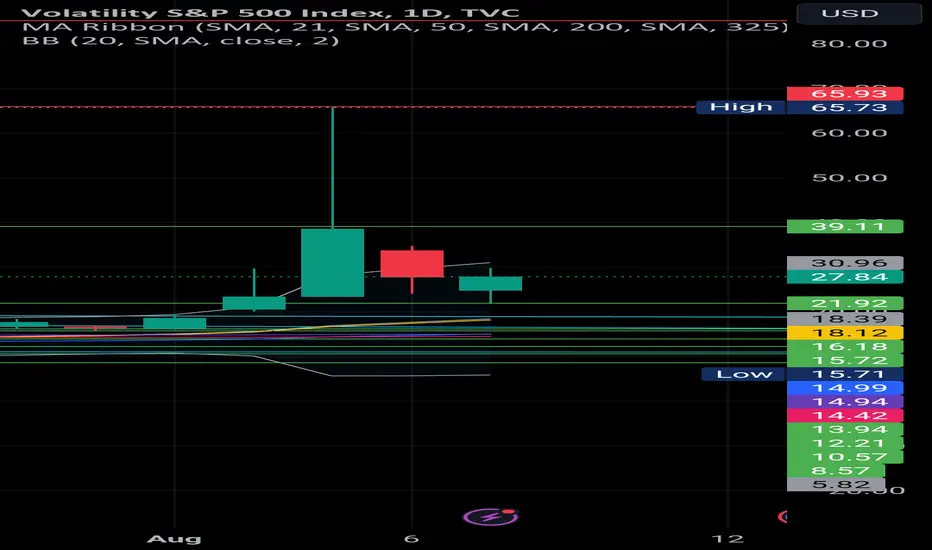
Task: Click the green 16.18 price label
Action: pyautogui.click(x=845, y=347)
